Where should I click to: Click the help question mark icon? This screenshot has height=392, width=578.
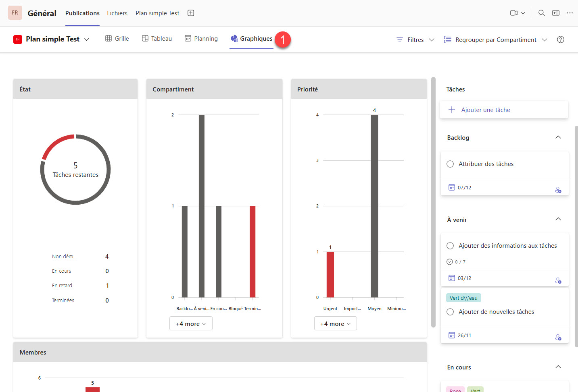point(560,39)
